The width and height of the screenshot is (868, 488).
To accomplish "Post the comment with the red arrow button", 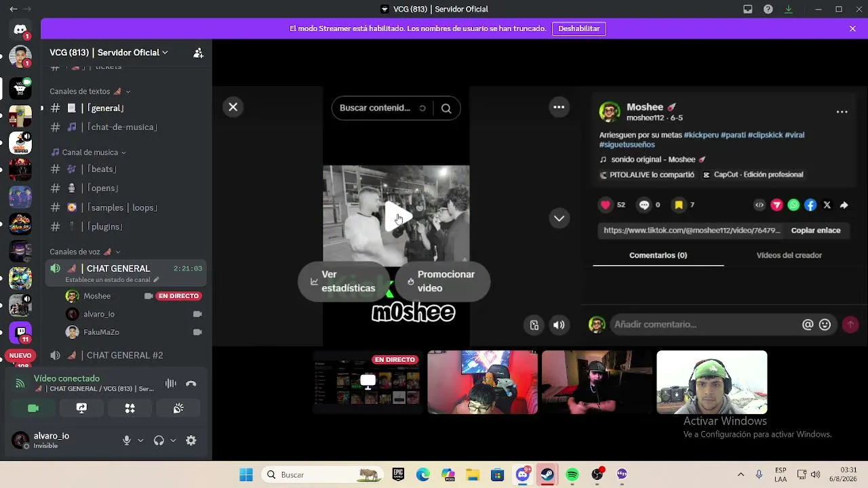I will pyautogui.click(x=850, y=325).
